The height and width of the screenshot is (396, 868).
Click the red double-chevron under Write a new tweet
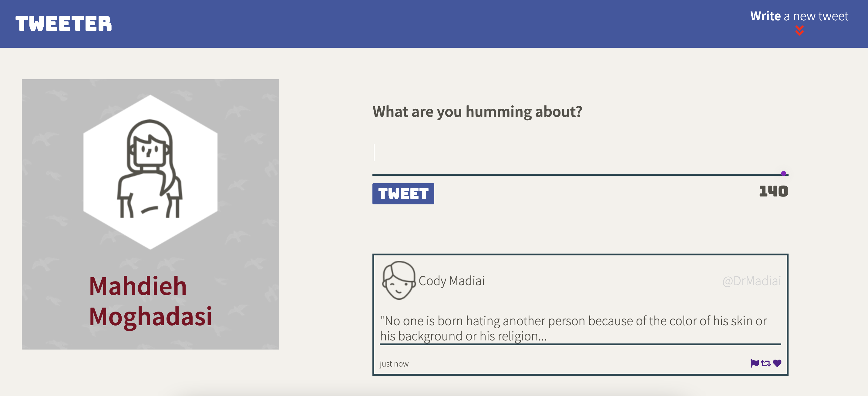(799, 31)
